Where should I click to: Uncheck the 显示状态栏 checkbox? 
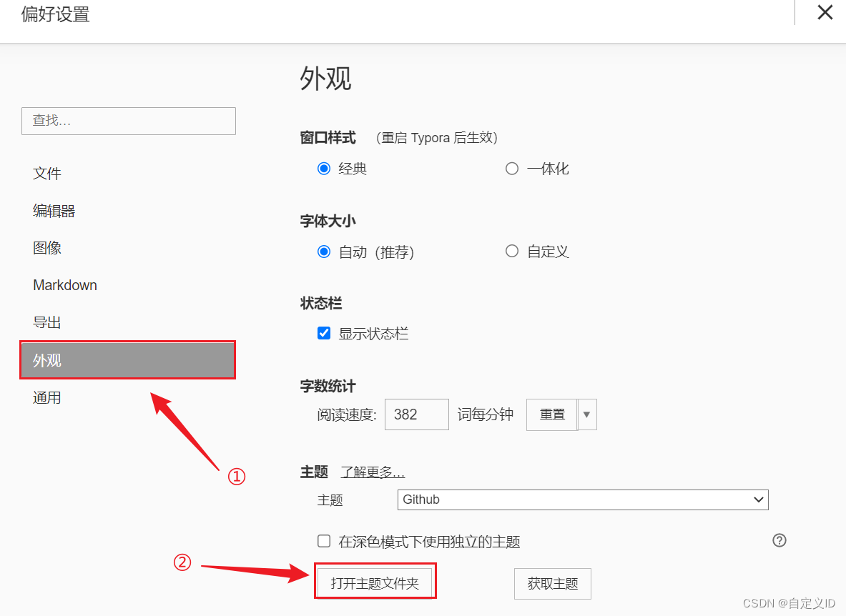[324, 333]
